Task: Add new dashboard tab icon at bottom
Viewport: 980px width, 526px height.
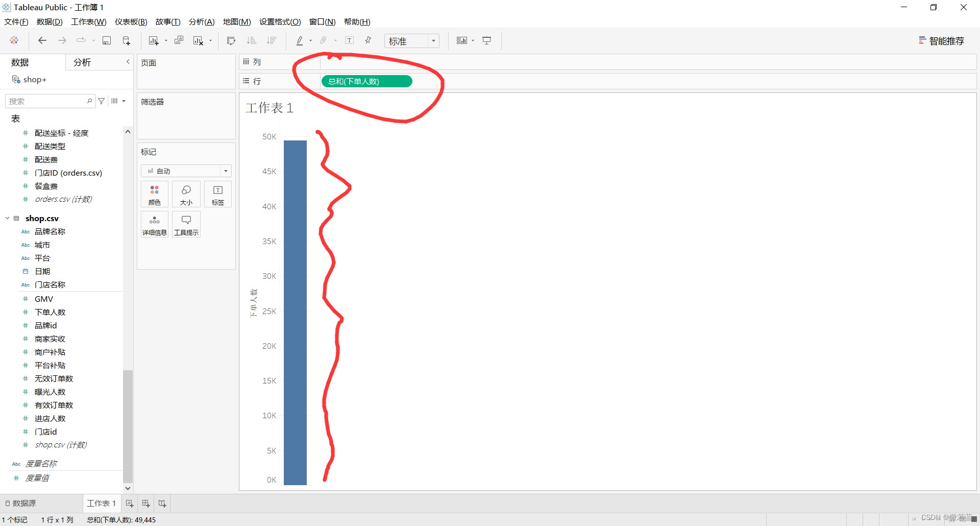Action: pos(146,504)
